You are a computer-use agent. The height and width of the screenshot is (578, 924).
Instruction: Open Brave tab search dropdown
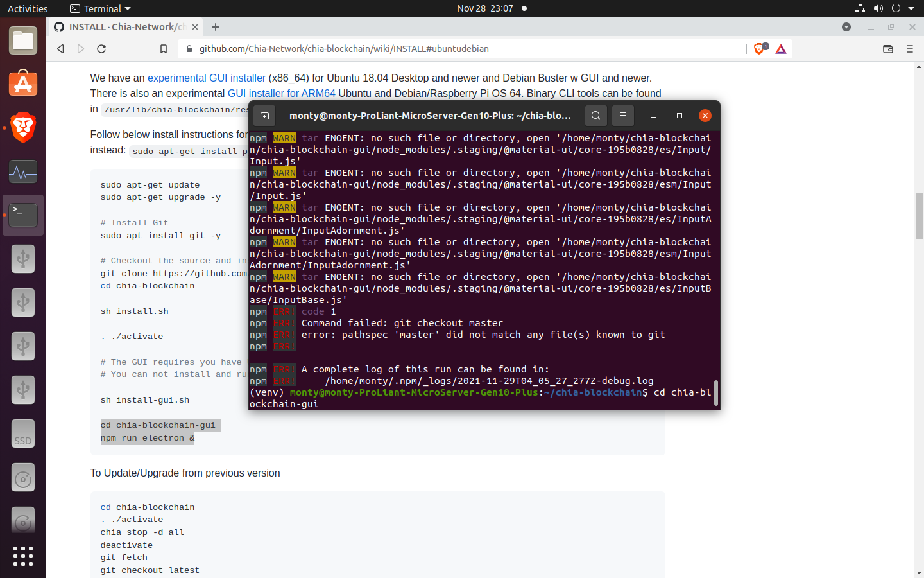[x=846, y=27]
